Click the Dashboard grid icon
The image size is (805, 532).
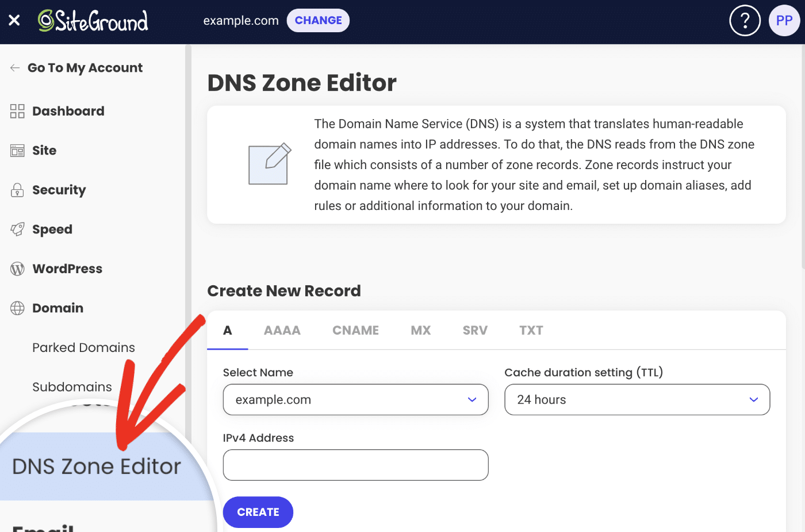[x=17, y=111]
